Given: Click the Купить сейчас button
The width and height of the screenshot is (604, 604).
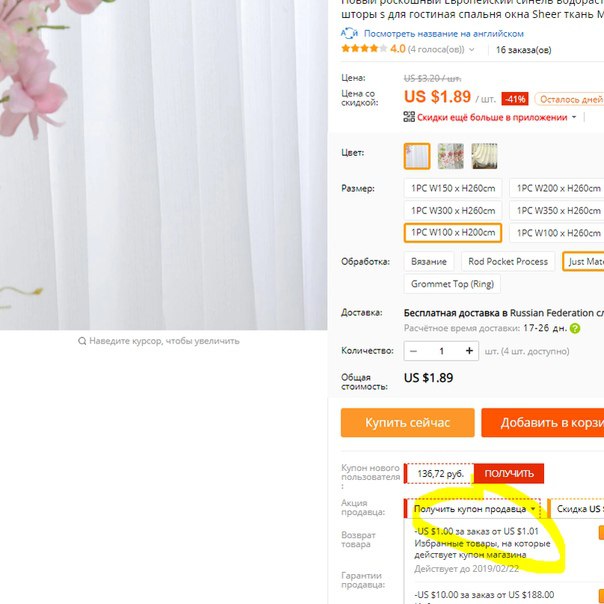Looking at the screenshot, I should click(x=408, y=423).
